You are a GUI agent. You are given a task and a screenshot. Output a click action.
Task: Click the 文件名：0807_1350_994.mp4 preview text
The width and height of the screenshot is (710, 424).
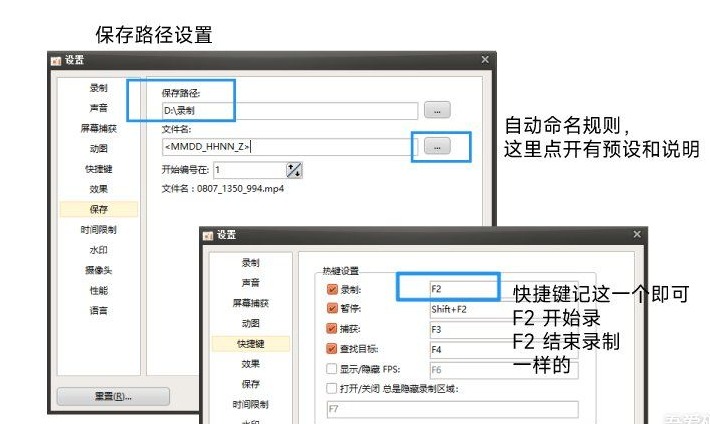click(x=223, y=188)
